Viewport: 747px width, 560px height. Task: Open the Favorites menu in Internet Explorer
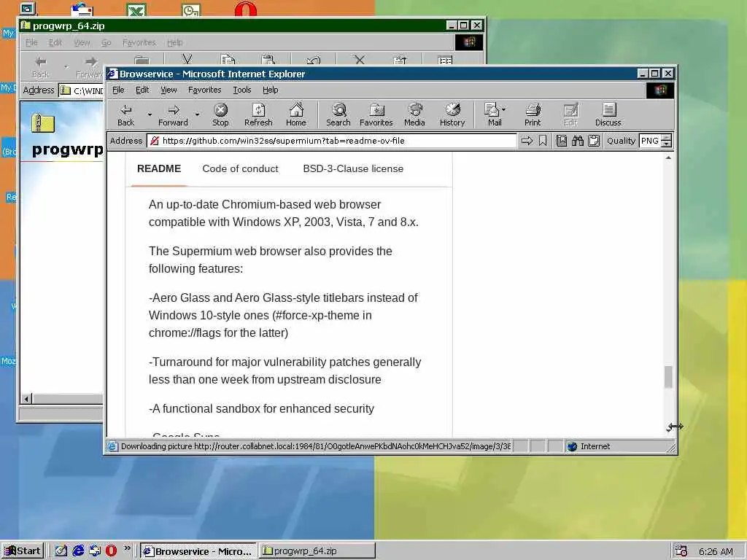(205, 90)
